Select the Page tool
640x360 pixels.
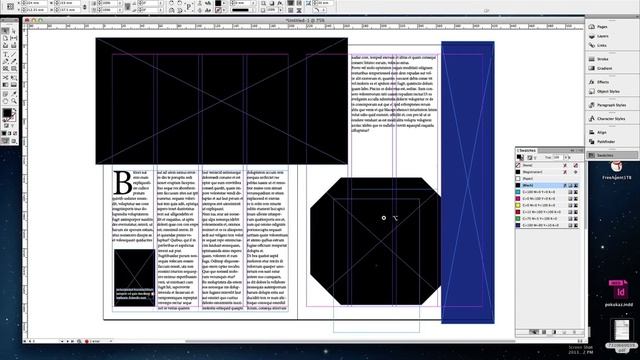pyautogui.click(x=5, y=38)
